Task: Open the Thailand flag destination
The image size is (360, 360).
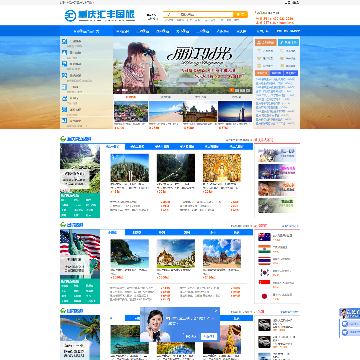Action: pos(264,260)
